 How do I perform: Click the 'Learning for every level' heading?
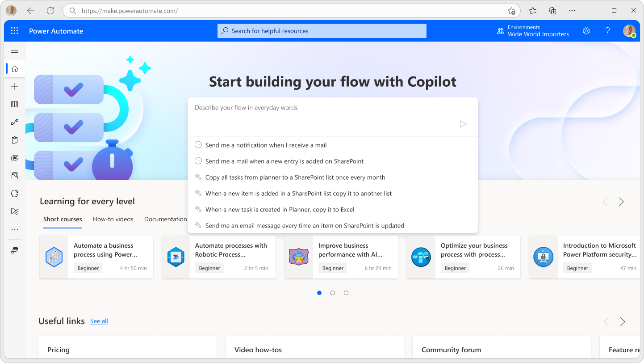click(87, 202)
